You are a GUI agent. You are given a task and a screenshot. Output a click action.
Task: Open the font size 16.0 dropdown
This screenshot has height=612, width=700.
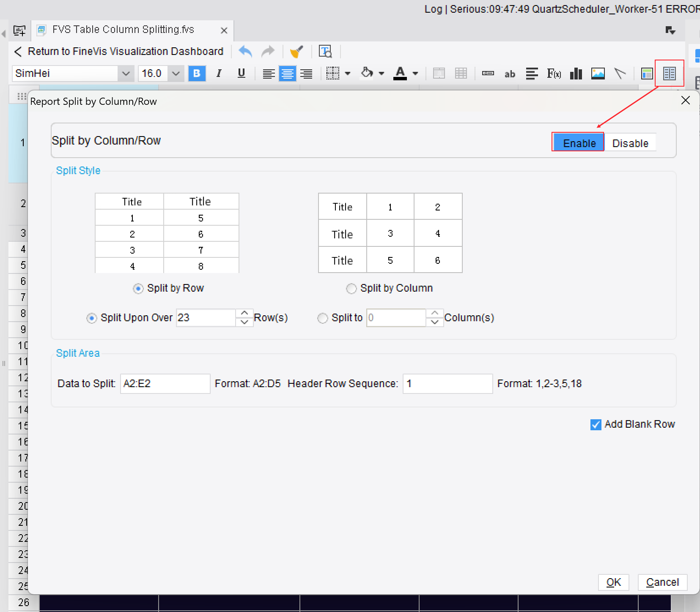coord(176,74)
